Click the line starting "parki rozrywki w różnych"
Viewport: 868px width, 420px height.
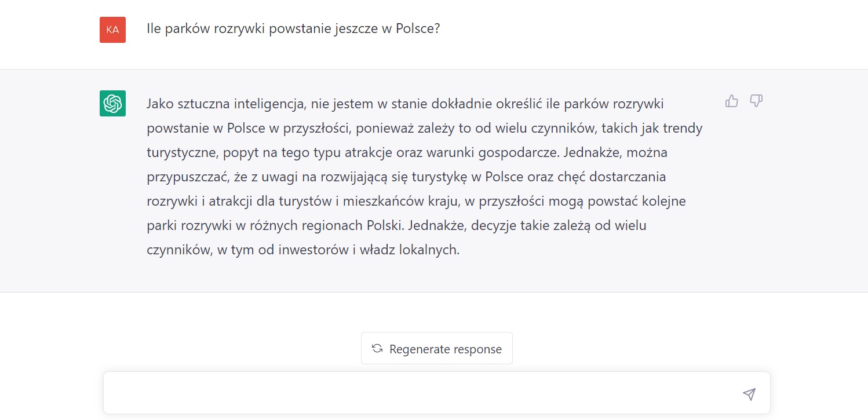(x=396, y=225)
